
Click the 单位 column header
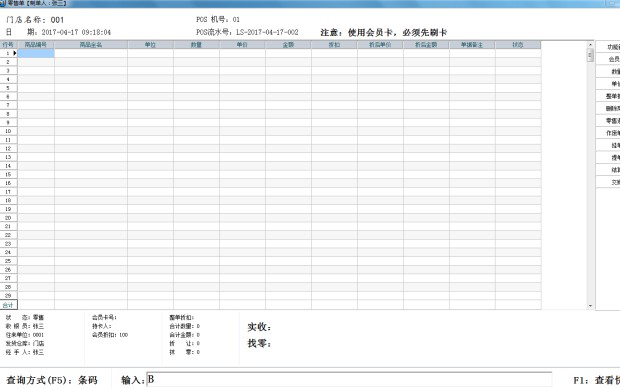151,45
